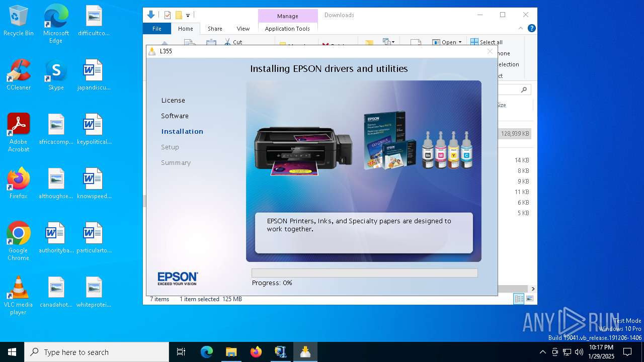Open the network tray icon
The image size is (644, 362).
coord(567,352)
